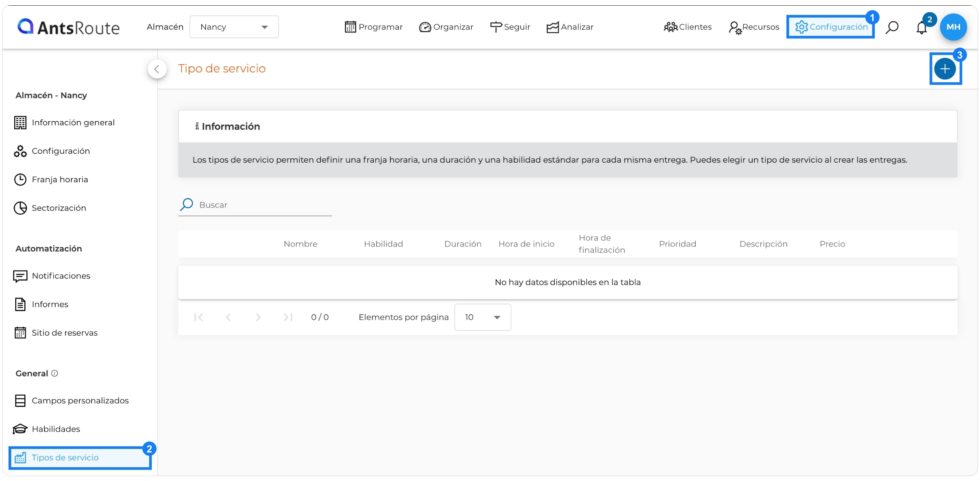This screenshot has height=481, width=980.
Task: Click the Información general building icon
Action: click(20, 122)
